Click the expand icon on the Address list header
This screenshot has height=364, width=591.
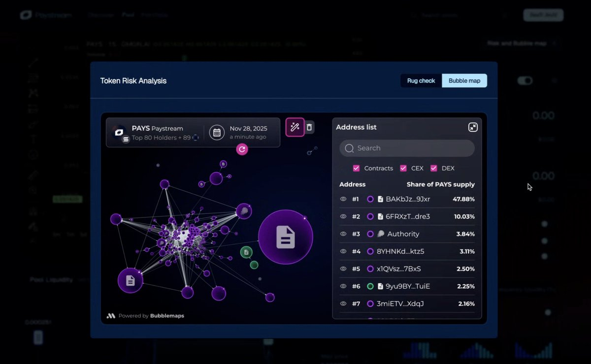(x=472, y=127)
